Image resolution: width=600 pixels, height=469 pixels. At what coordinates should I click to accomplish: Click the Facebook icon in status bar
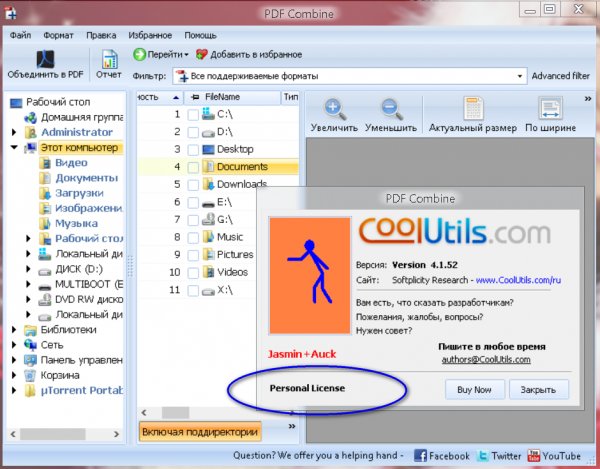420,456
